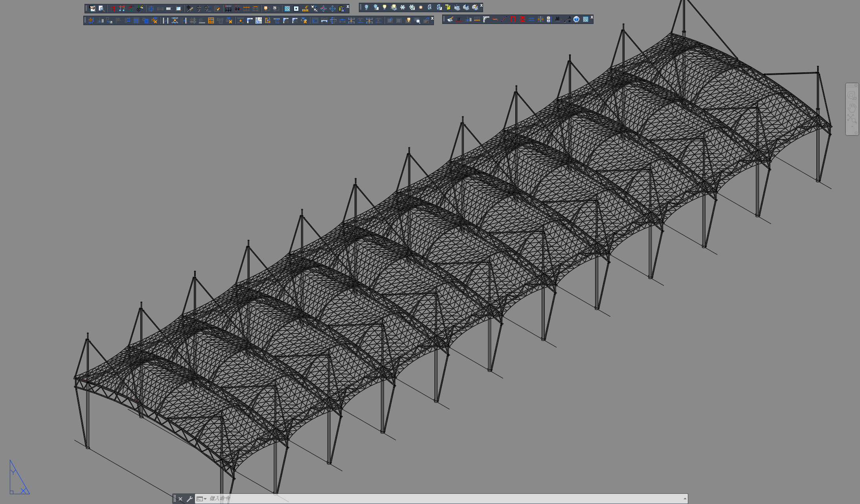This screenshot has height=504, width=860.
Task: Close the command line with X button
Action: pos(180,499)
